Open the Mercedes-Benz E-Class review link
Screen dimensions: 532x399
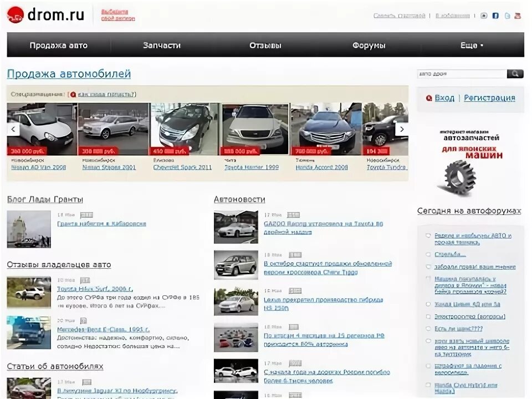[103, 329]
